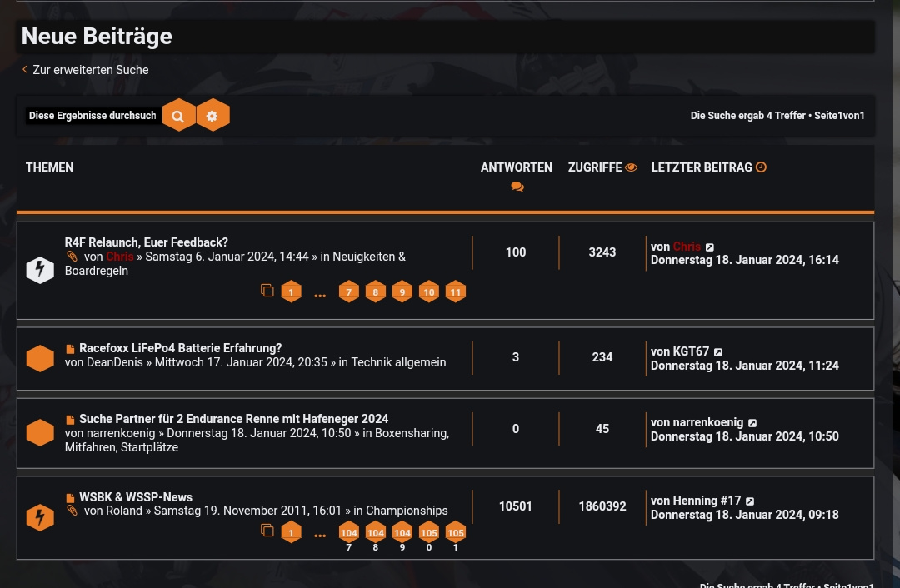Click topic status icon for WSBK & WSSP-News
900x588 pixels.
(40, 517)
